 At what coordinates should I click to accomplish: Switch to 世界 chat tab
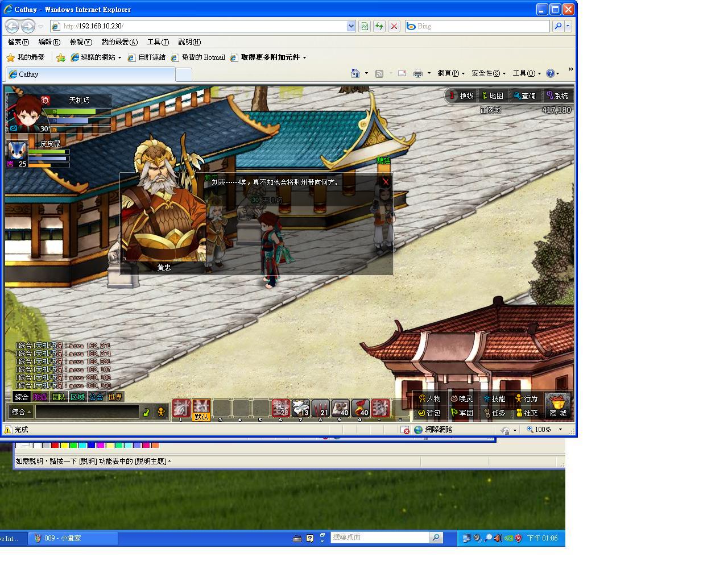point(115,397)
